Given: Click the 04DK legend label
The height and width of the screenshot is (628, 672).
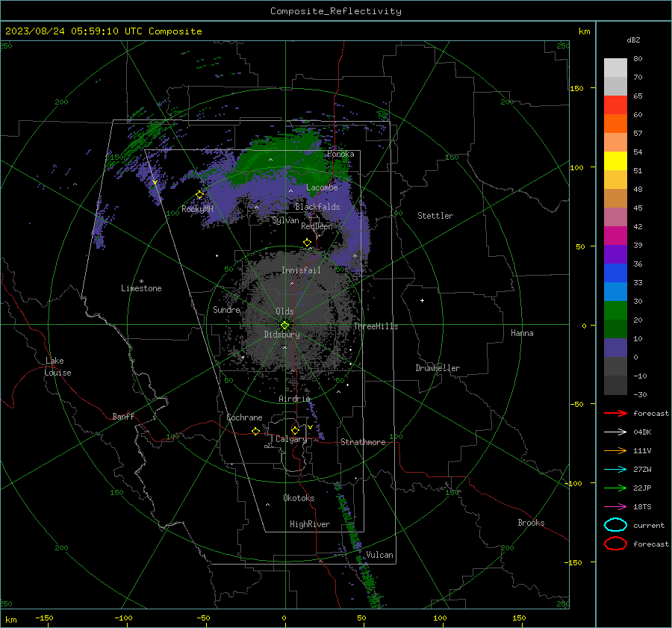Looking at the screenshot, I should tap(642, 432).
